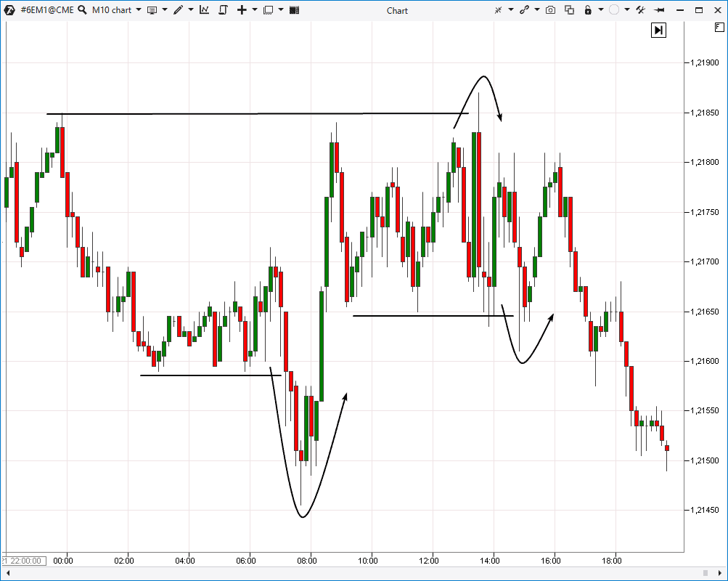Take a chart screenshot with camera icon
The width and height of the screenshot is (728, 581).
coord(551,10)
